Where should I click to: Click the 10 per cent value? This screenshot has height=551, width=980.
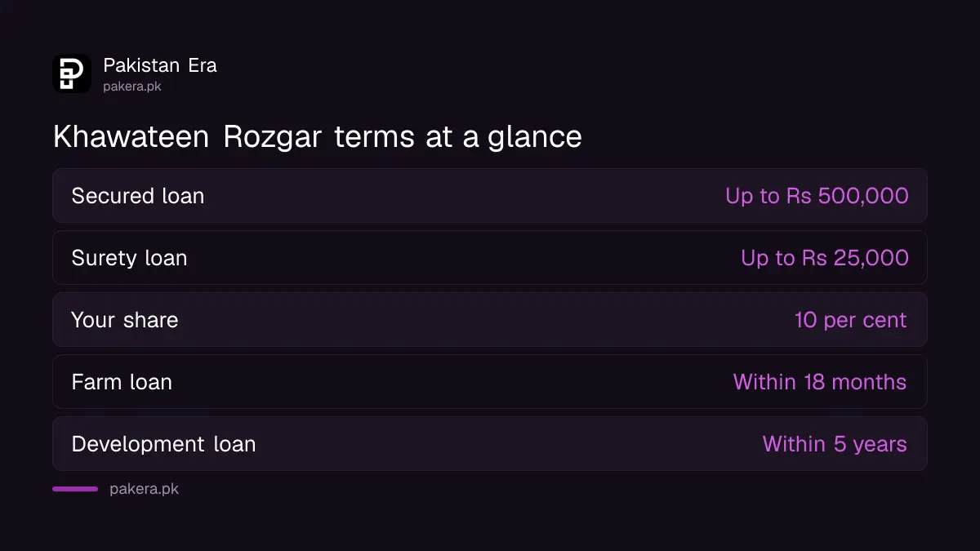tap(851, 320)
